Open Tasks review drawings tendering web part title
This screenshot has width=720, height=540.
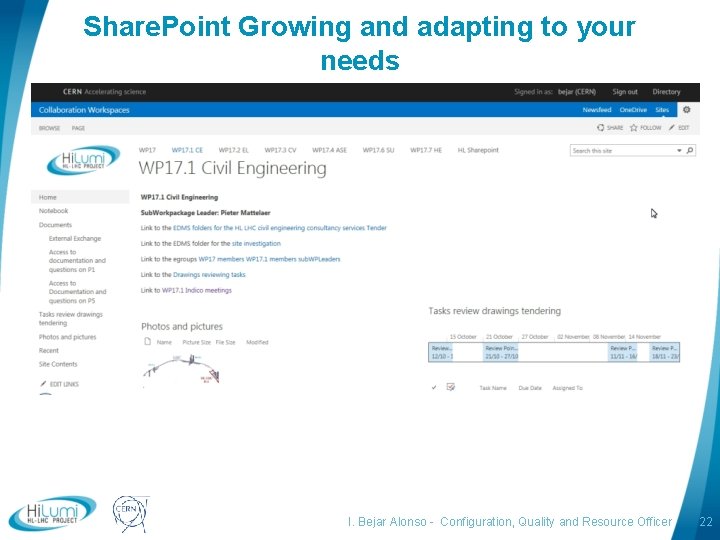pos(495,311)
